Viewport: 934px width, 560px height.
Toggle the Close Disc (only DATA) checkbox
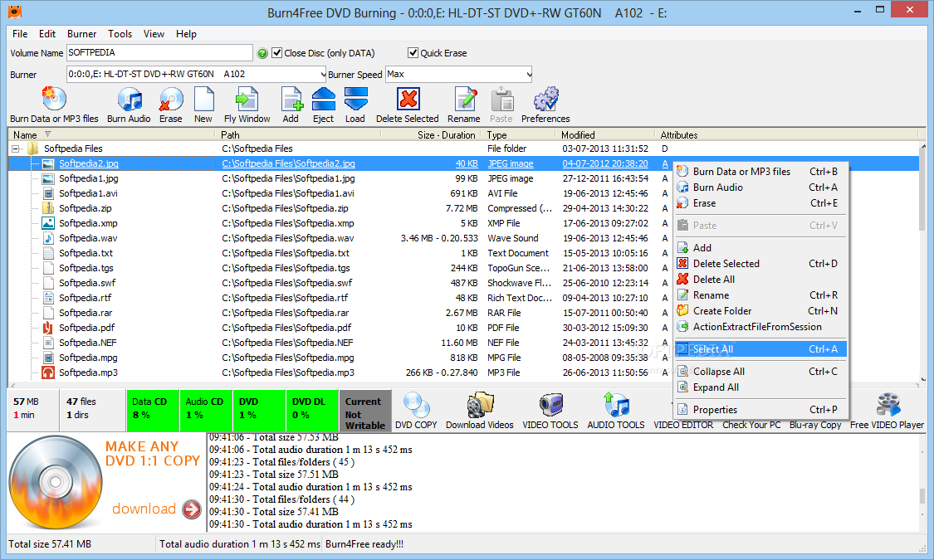[276, 52]
